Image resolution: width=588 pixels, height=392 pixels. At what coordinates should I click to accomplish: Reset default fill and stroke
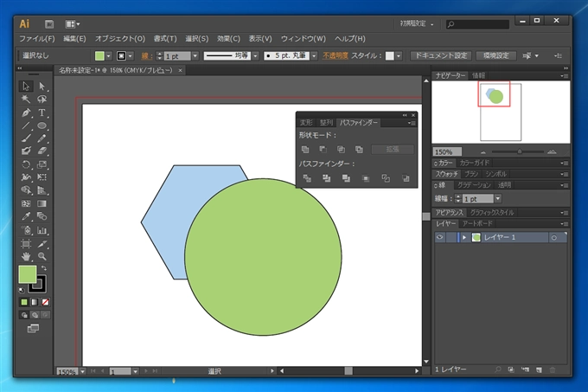22,290
